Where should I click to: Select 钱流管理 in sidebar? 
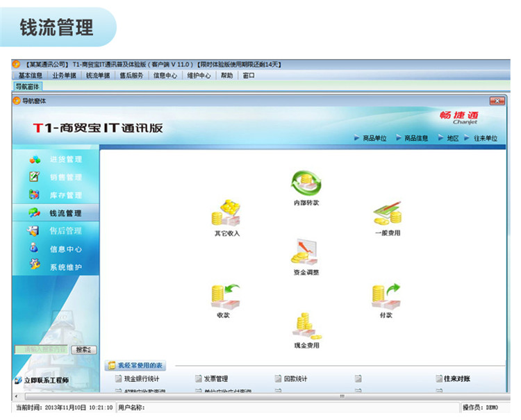click(x=56, y=213)
